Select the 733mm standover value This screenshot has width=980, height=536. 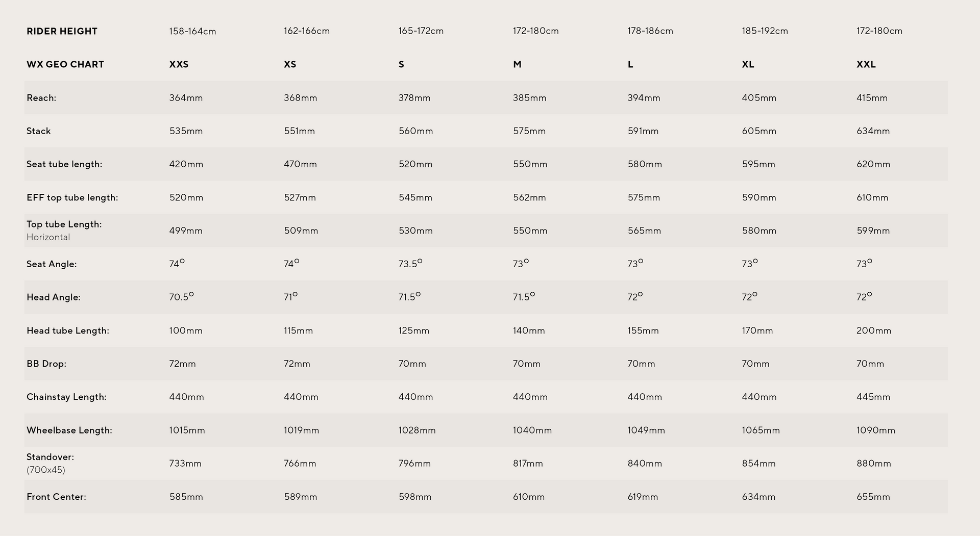click(185, 464)
